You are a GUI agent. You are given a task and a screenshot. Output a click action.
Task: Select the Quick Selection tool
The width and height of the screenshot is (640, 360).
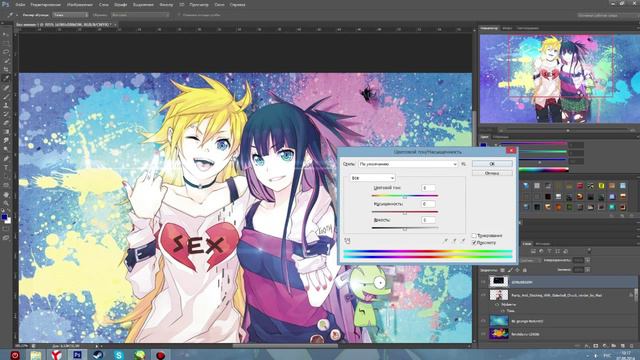click(6, 61)
